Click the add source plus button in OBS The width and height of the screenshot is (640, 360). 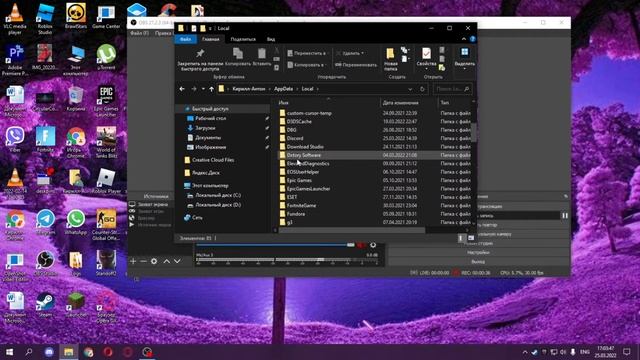click(133, 261)
